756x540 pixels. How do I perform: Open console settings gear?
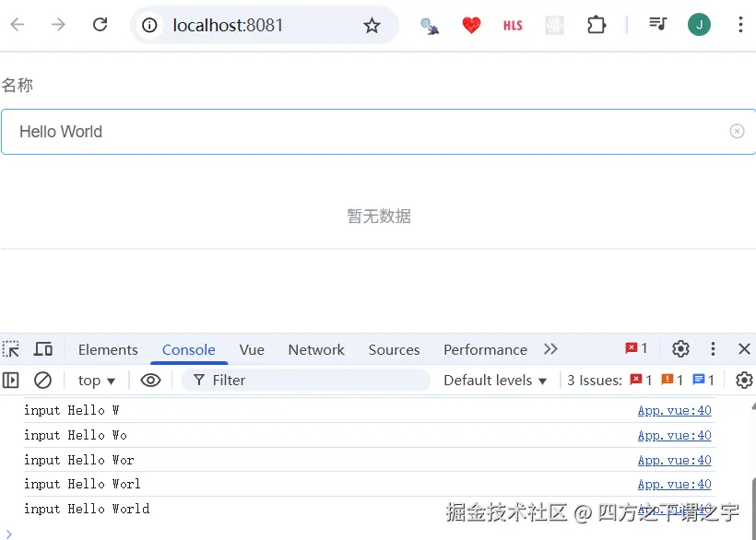click(x=744, y=380)
